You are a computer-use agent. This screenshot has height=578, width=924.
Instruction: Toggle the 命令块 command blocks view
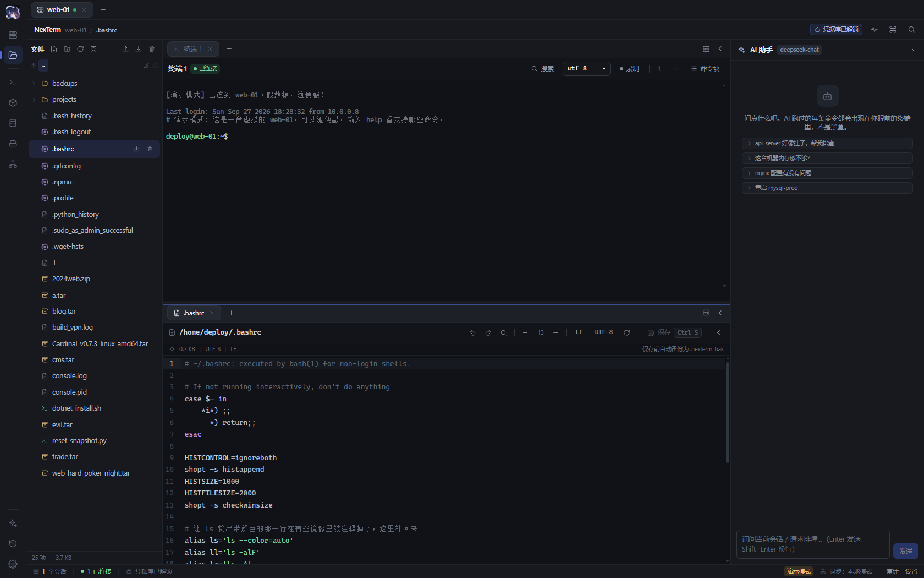point(706,68)
